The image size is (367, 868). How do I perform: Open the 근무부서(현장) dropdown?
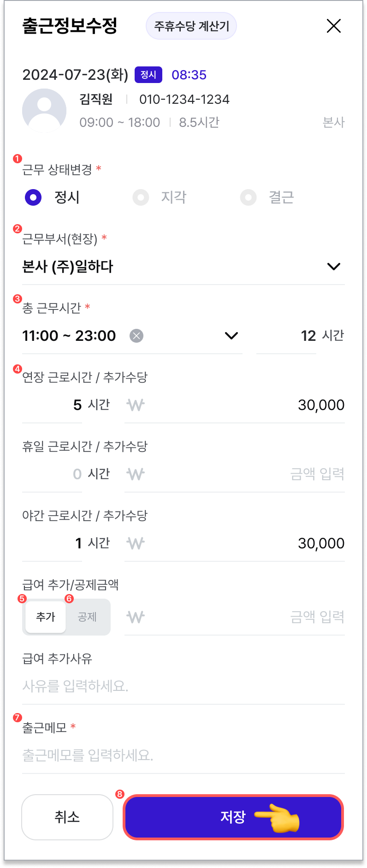pyautogui.click(x=183, y=267)
